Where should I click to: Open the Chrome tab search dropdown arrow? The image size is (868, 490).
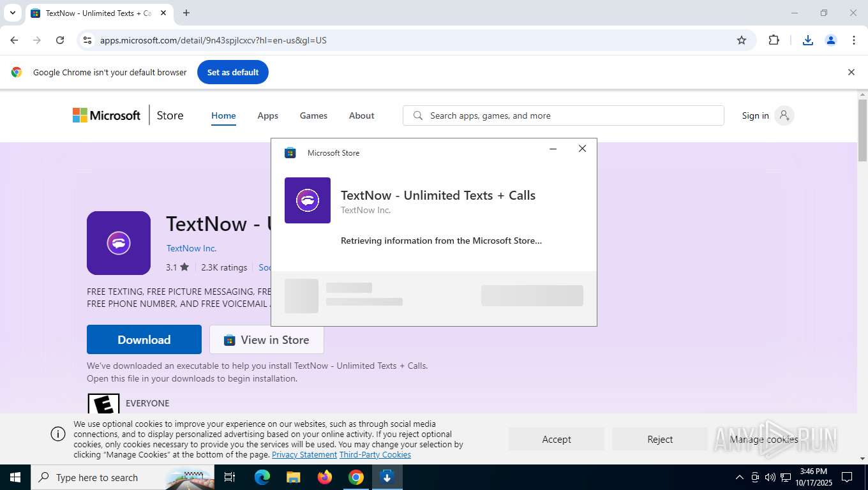click(12, 13)
